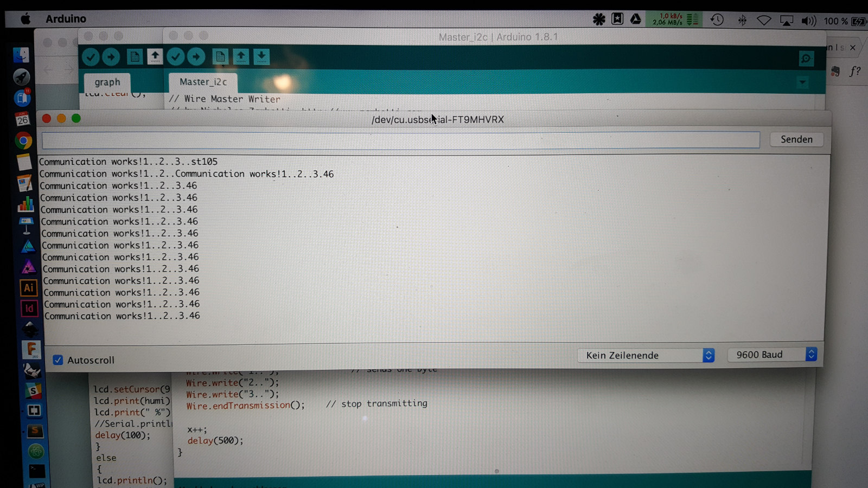
Task: Open the AirPlay display menu icon
Action: (x=786, y=21)
